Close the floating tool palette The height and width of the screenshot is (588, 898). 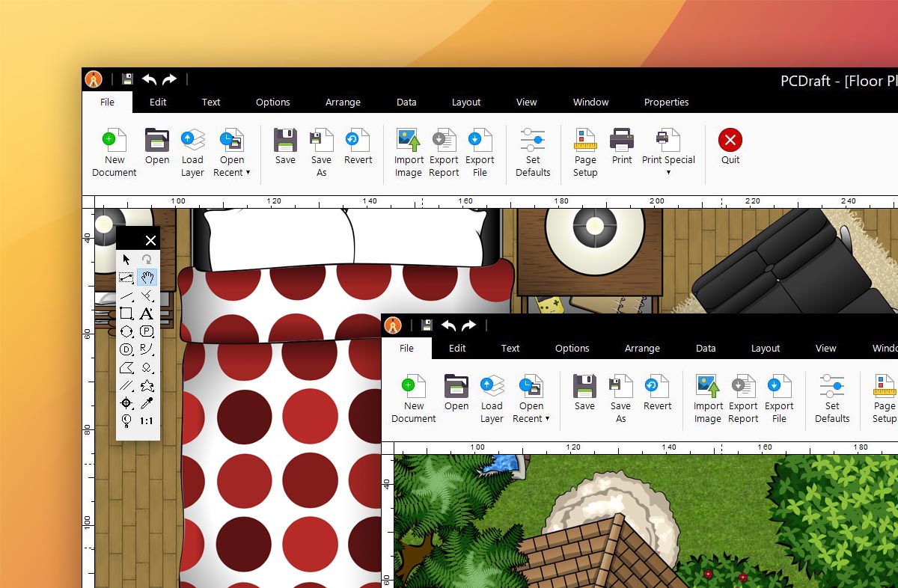point(150,240)
